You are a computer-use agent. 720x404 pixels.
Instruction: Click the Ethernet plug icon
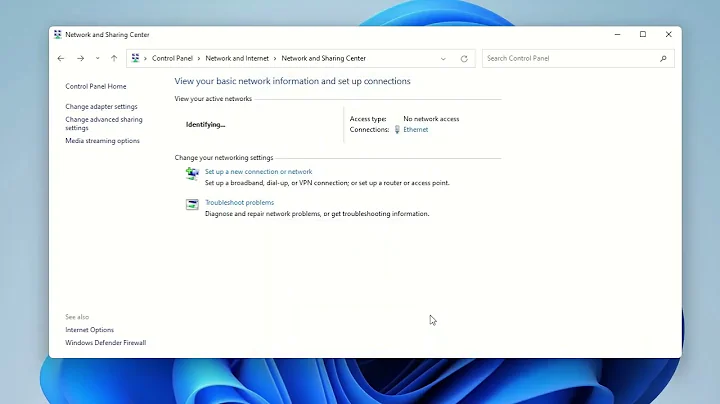pos(397,129)
